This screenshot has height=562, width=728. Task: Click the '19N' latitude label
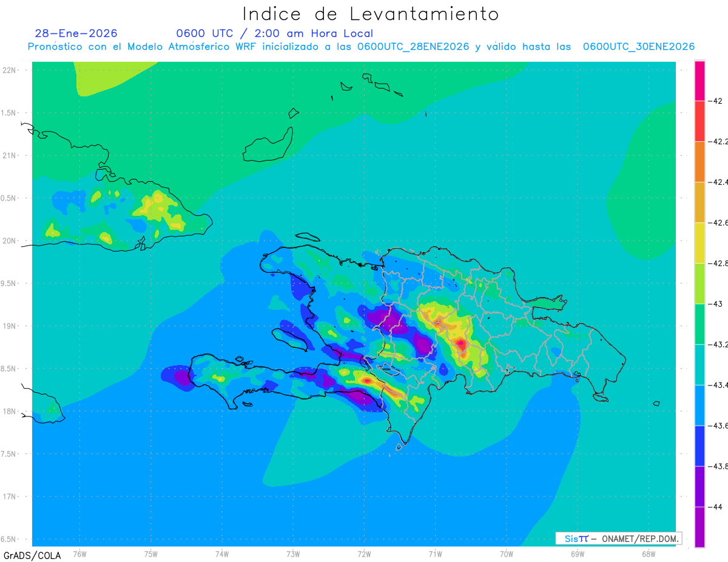(x=10, y=326)
